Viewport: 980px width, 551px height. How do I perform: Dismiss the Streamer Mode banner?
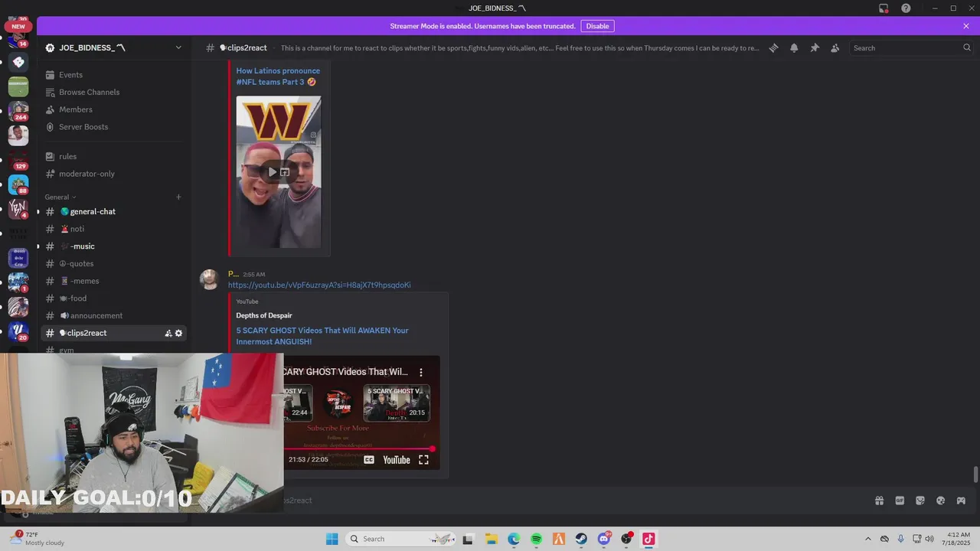966,26
